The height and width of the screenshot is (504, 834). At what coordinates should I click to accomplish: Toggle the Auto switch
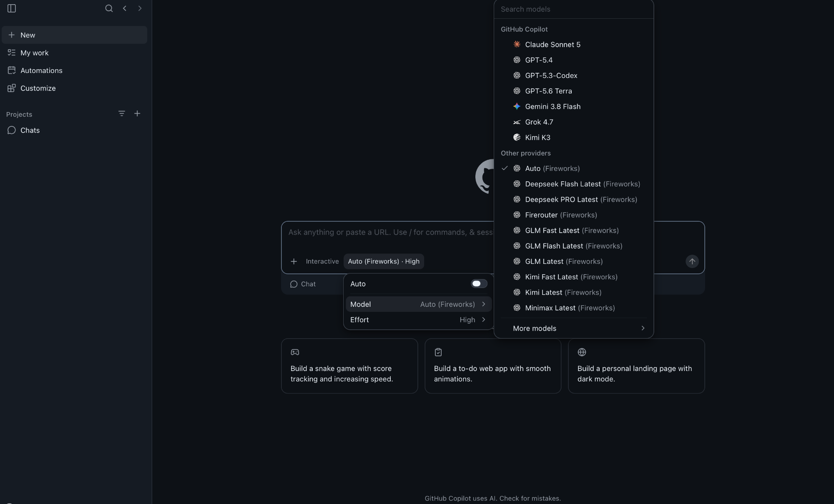479,283
